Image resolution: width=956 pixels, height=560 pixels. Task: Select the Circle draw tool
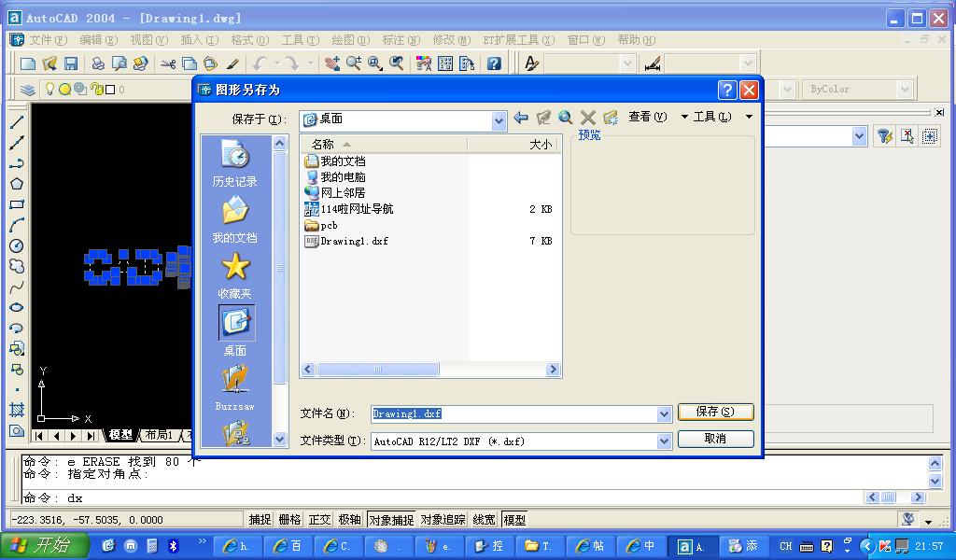tap(17, 245)
